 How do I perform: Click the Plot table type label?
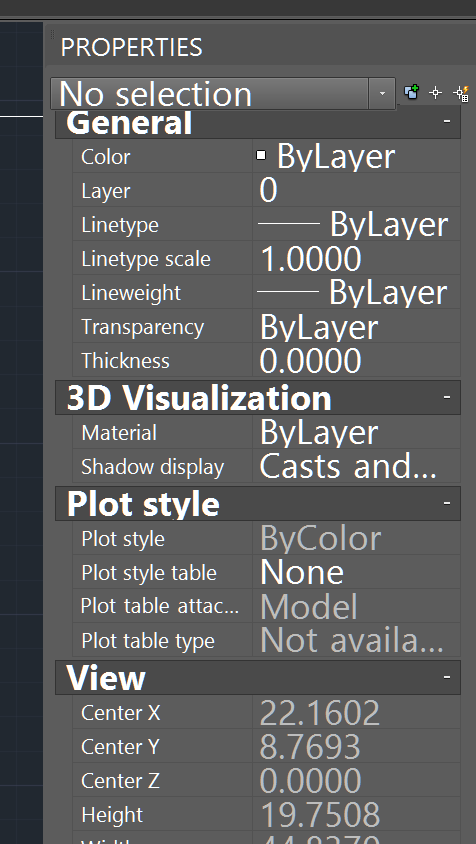pos(148,641)
